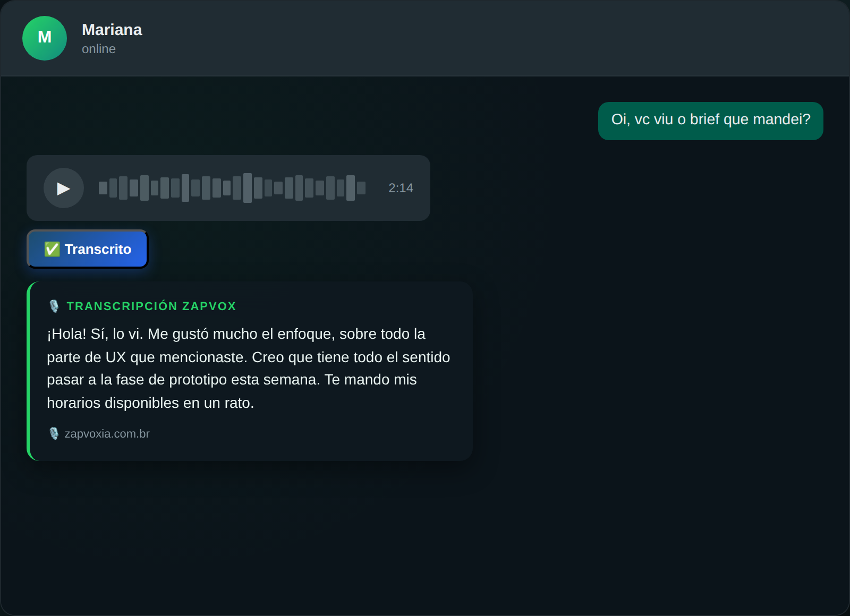850x616 pixels.
Task: Click the microphone icon beside TRANSCRIPCIÓN ZAPVOX
Action: coord(54,306)
